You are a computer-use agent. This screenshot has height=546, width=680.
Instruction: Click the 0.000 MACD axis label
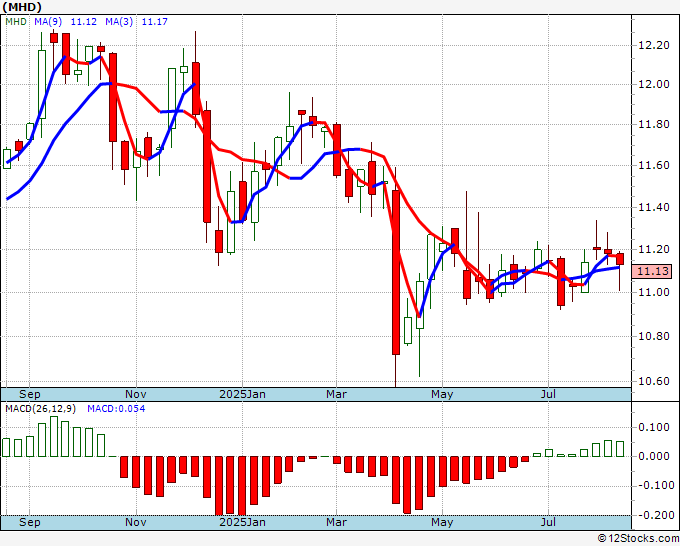(654, 456)
